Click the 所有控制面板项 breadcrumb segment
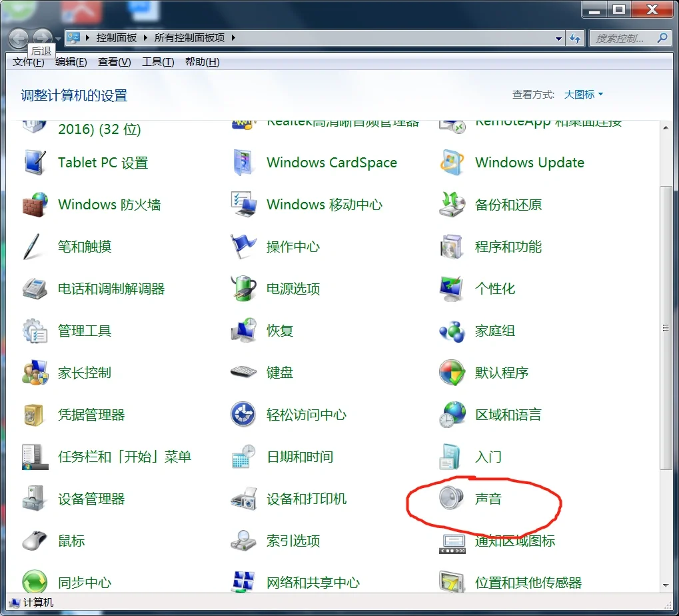Image resolution: width=679 pixels, height=616 pixels. [190, 38]
